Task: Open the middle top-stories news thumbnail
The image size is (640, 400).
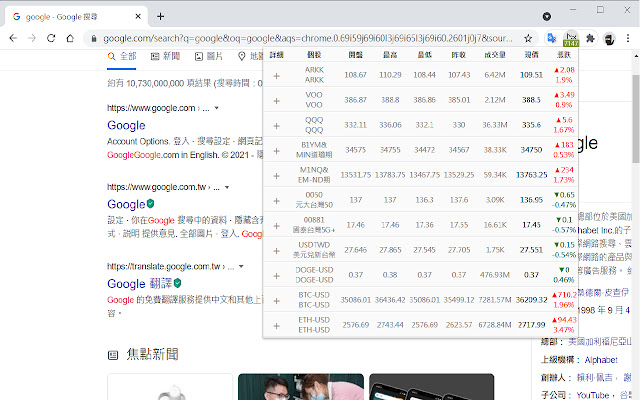Action: pyautogui.click(x=301, y=387)
